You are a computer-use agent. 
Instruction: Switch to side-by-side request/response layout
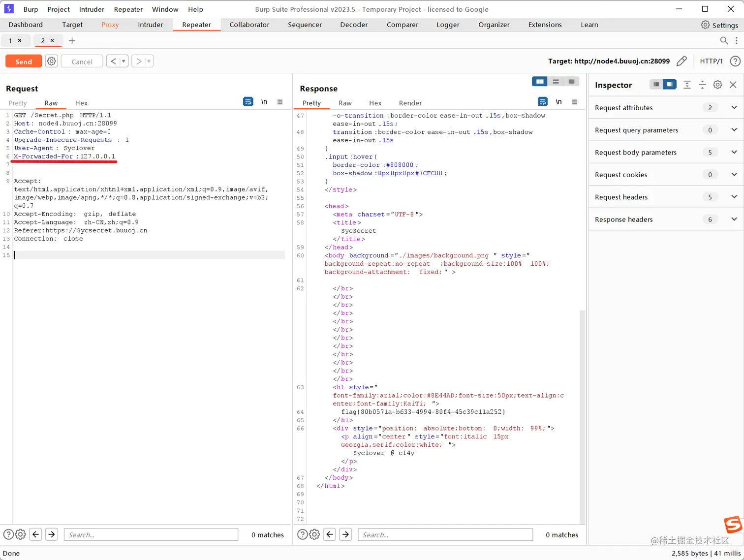[x=539, y=82]
